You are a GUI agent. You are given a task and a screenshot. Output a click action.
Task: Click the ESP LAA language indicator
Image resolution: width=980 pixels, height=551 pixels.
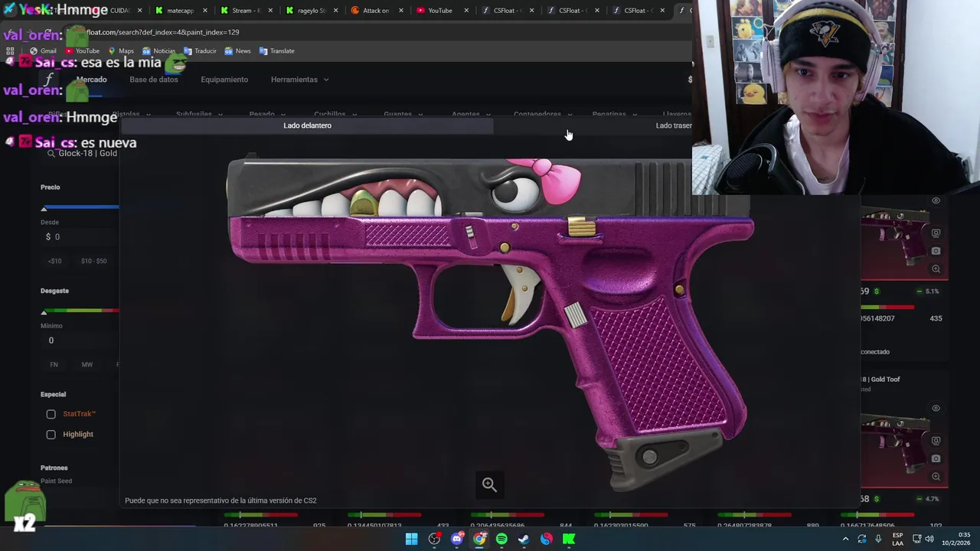click(x=898, y=539)
